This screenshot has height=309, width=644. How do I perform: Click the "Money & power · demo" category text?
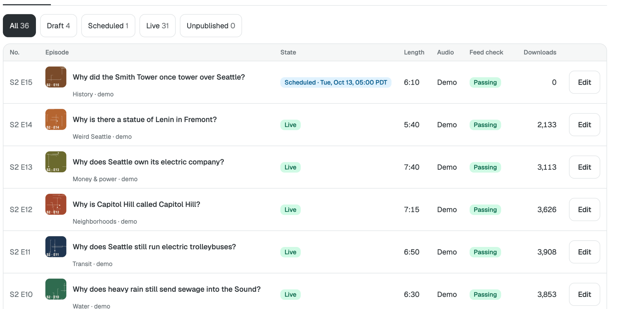[105, 179]
